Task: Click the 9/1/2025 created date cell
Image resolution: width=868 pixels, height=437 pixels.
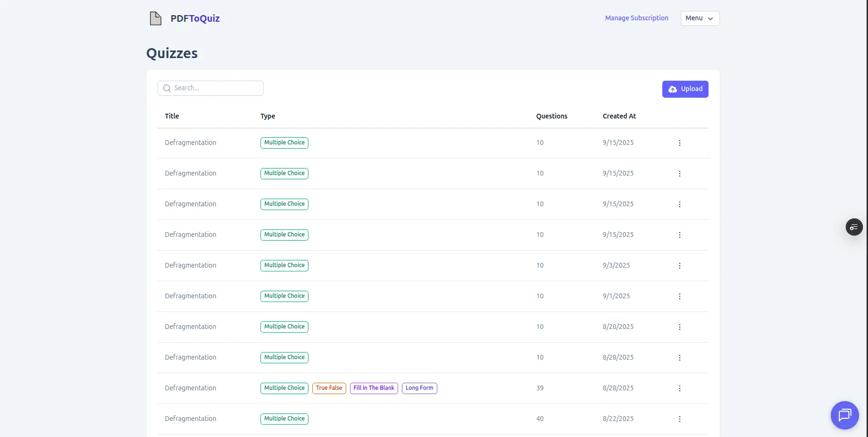Action: click(616, 296)
